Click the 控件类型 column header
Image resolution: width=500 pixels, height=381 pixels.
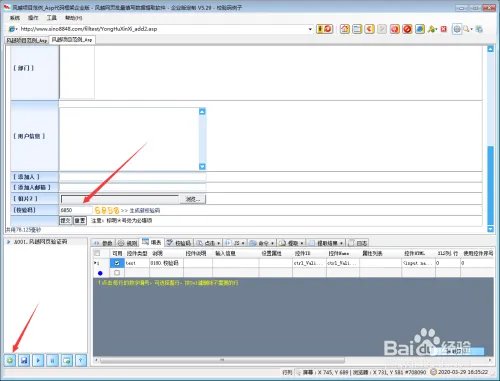(137, 254)
